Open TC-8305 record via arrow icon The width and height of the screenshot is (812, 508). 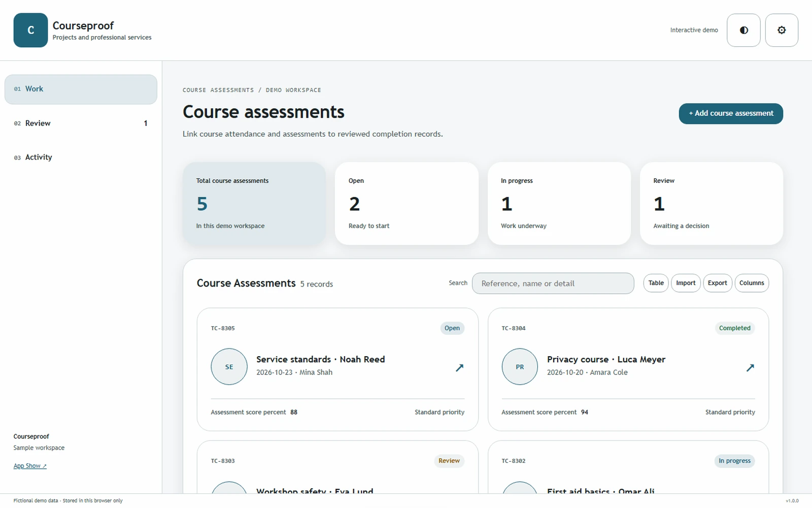click(x=459, y=367)
